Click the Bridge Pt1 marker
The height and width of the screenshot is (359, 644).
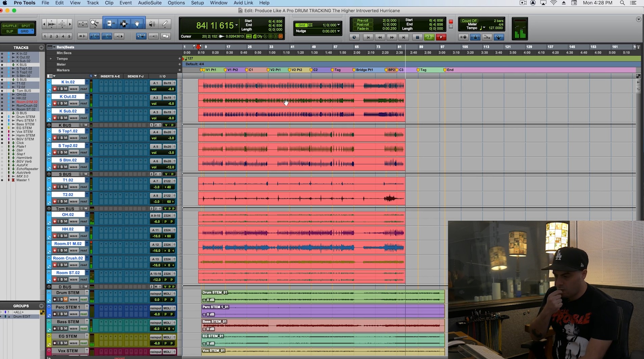(x=363, y=70)
